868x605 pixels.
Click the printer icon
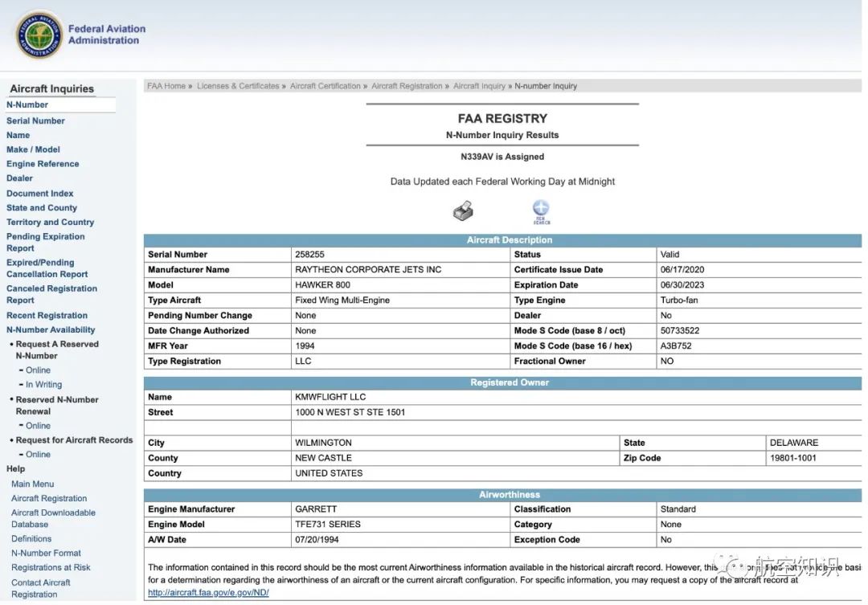463,211
